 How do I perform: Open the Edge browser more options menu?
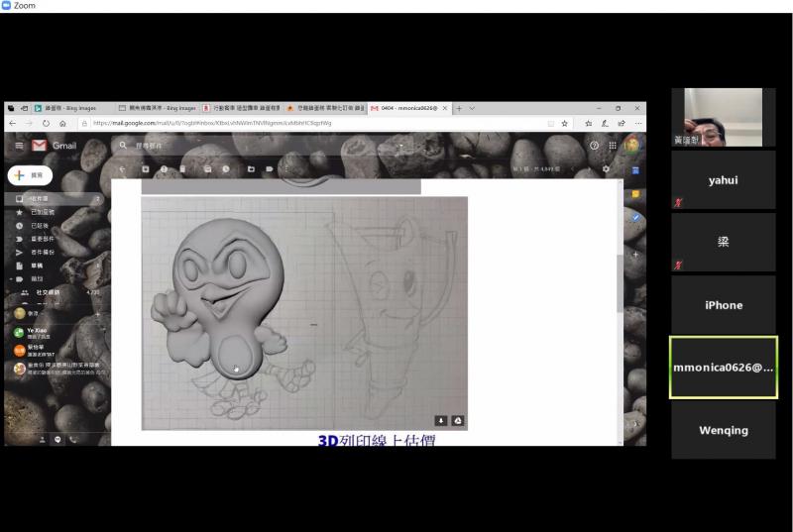(637, 124)
